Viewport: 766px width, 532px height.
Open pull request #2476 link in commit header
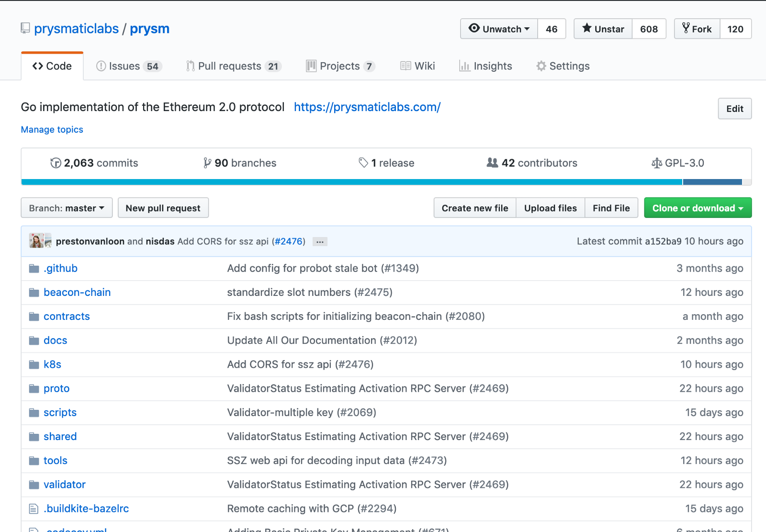tap(289, 241)
